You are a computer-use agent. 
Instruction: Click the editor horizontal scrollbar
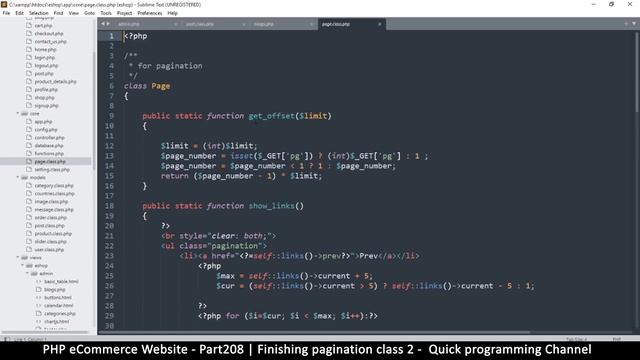point(314,332)
